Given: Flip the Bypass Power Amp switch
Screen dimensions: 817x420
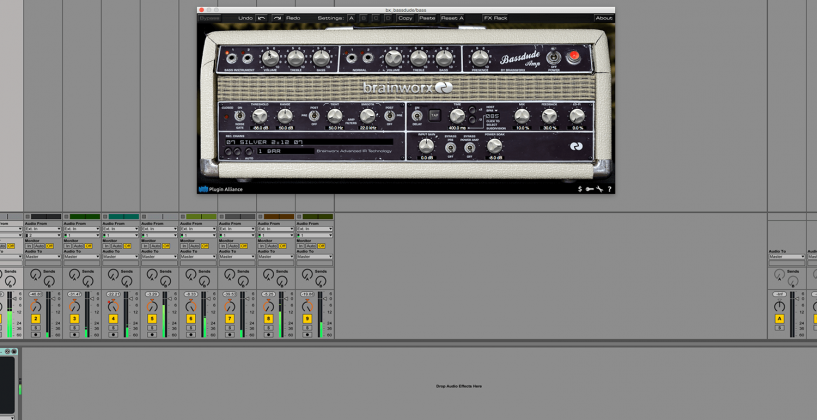Looking at the screenshot, I should point(469,147).
